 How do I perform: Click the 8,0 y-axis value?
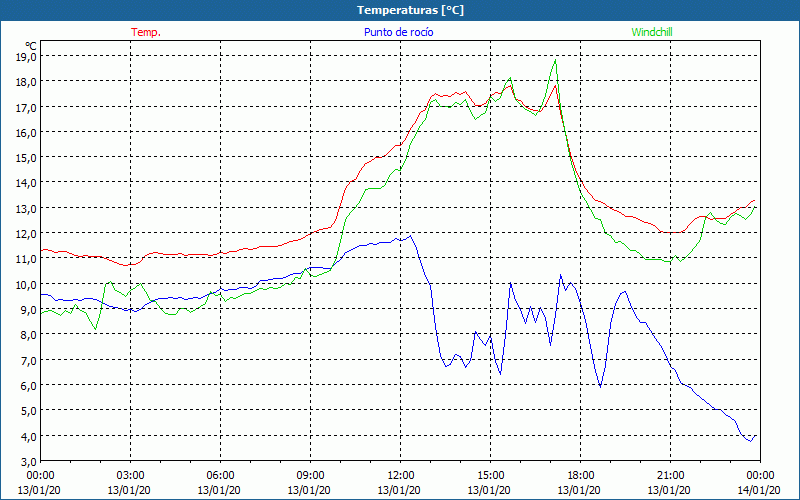[29, 335]
